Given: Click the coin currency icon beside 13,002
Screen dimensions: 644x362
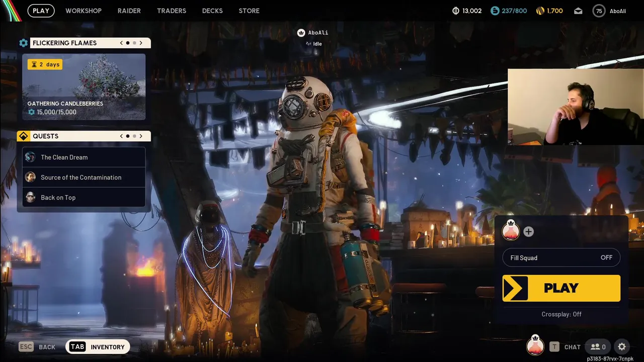Looking at the screenshot, I should click(x=456, y=11).
